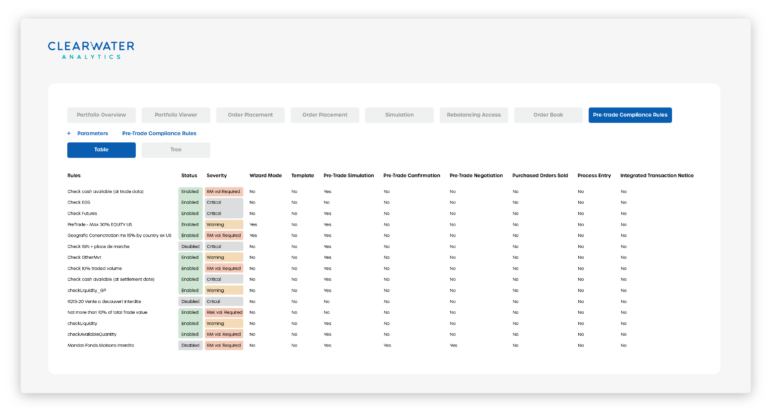
Task: Toggle Enabled status badge for Check EOS
Action: coord(190,202)
